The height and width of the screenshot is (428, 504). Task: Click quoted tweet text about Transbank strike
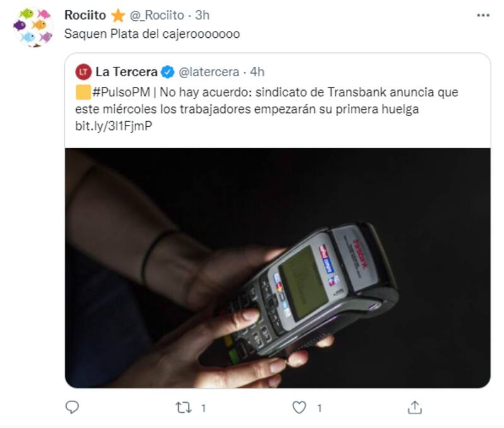266,101
